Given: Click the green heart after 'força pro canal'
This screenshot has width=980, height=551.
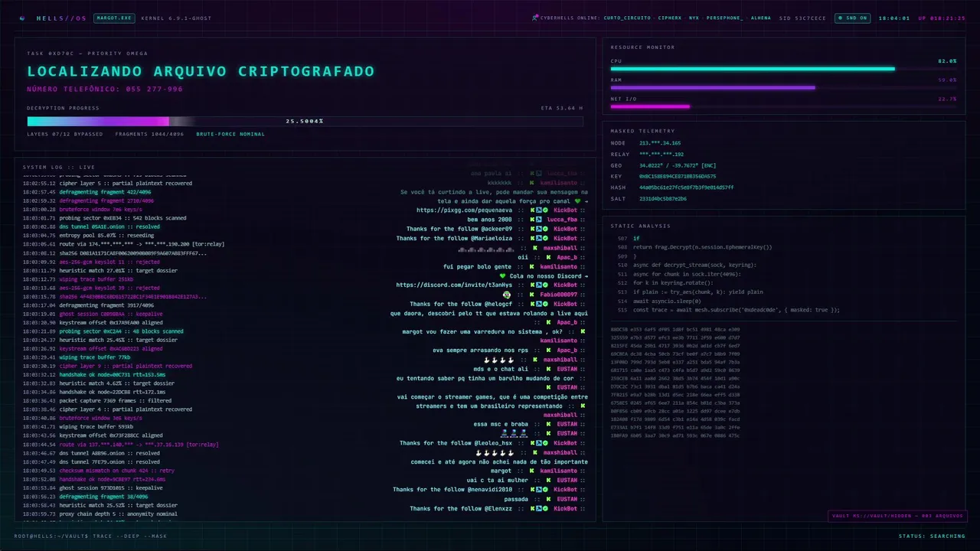Looking at the screenshot, I should tap(578, 201).
